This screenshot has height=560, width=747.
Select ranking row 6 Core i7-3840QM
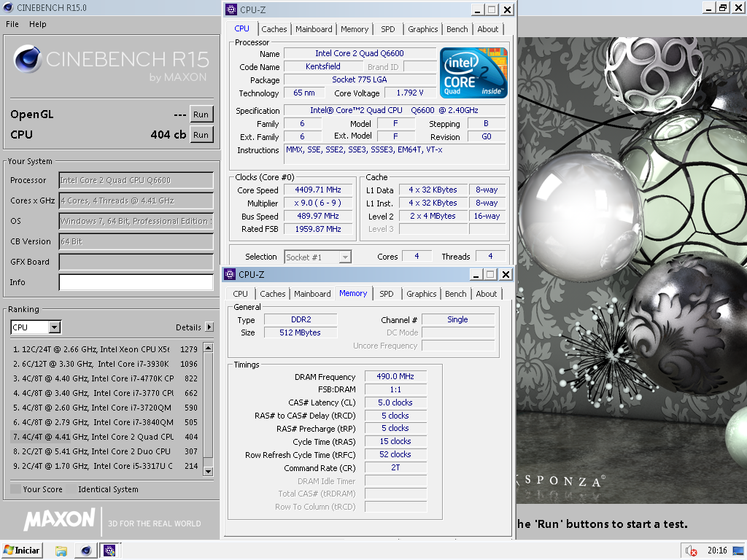105,422
